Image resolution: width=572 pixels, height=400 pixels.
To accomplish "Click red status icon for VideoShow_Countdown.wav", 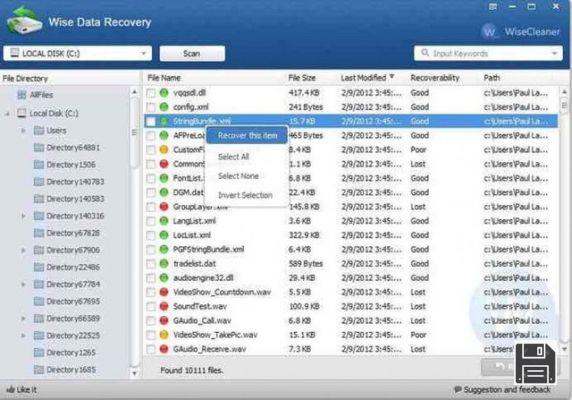I will click(x=164, y=292).
